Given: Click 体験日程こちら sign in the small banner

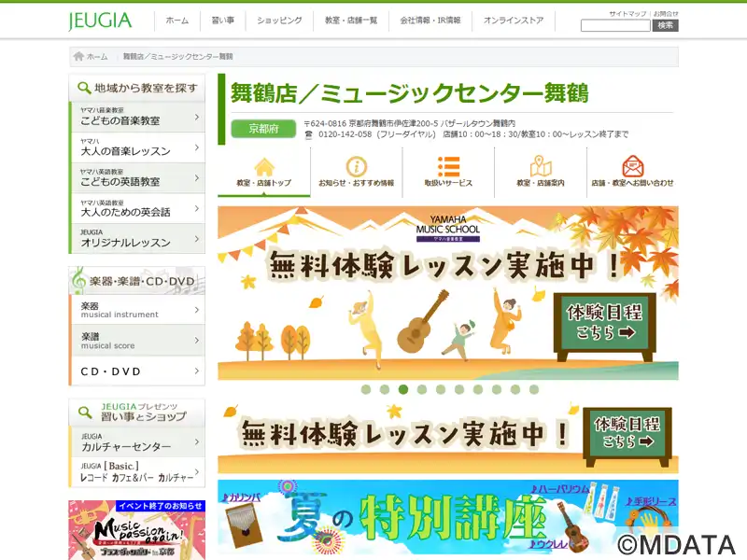Looking at the screenshot, I should (627, 437).
